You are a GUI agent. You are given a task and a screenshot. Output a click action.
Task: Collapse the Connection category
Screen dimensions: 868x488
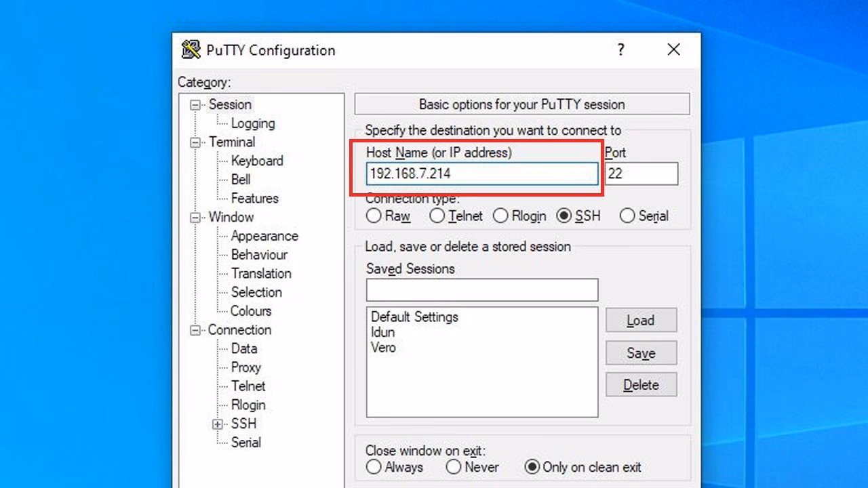[x=195, y=330]
